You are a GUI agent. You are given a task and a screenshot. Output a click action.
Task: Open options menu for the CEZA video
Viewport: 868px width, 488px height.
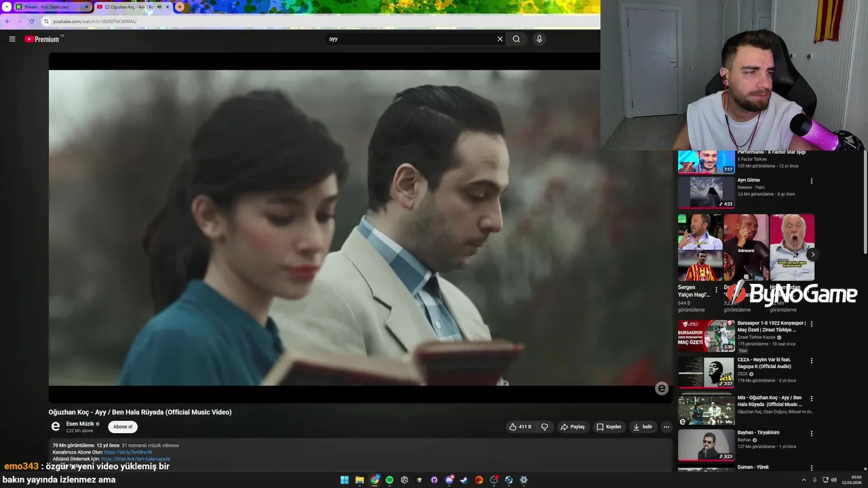point(811,361)
